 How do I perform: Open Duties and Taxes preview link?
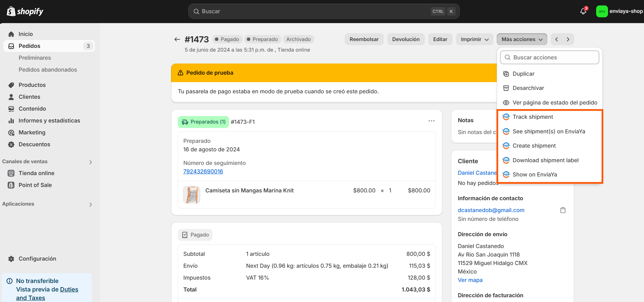(47, 294)
